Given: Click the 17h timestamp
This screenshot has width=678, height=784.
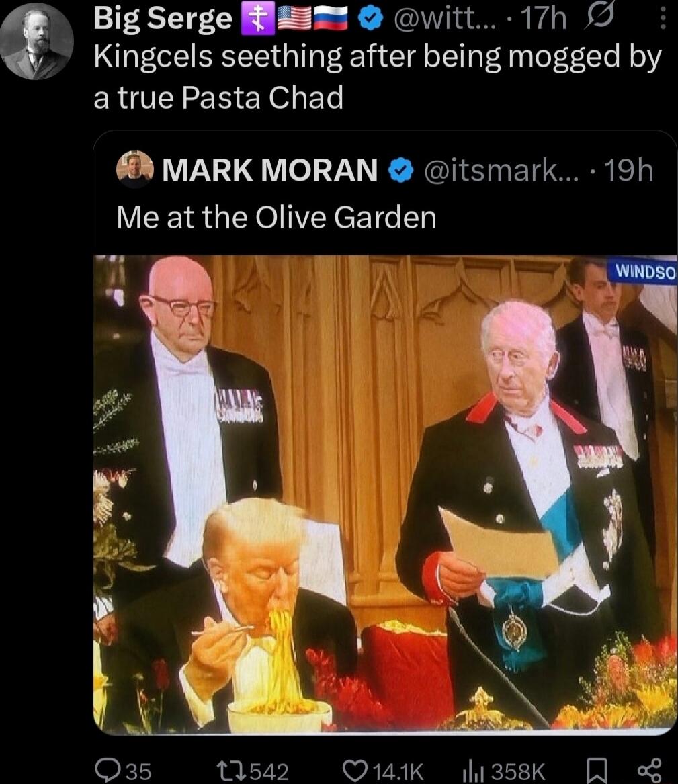Looking at the screenshot, I should pyautogui.click(x=544, y=19).
